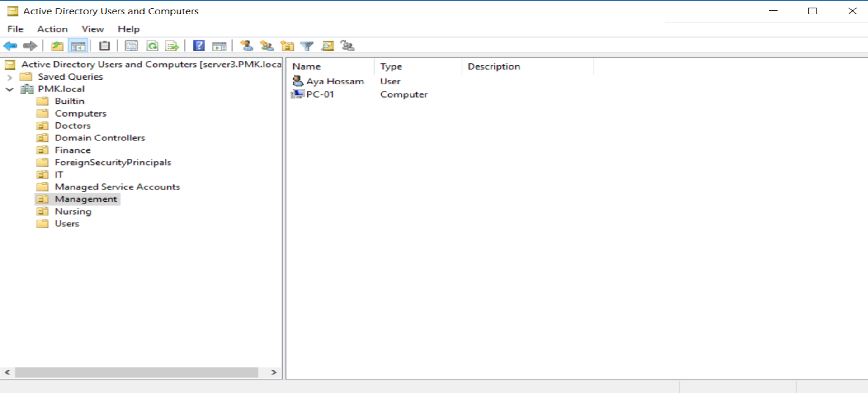The height and width of the screenshot is (393, 868).
Task: Open the Action menu
Action: click(x=52, y=29)
